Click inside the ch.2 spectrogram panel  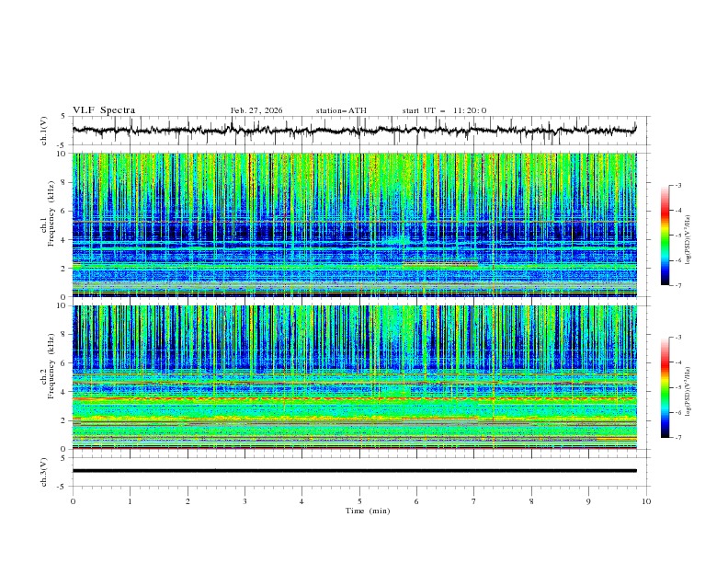[354, 377]
